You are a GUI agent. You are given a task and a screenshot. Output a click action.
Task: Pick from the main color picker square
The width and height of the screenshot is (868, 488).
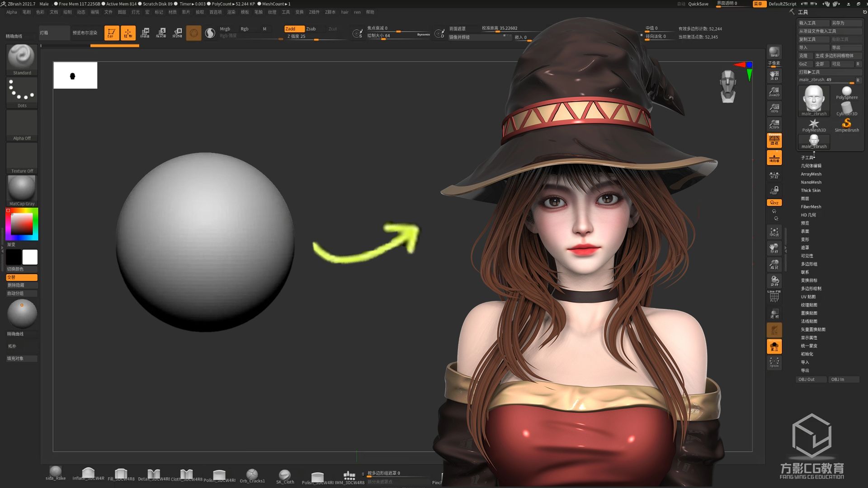22,224
